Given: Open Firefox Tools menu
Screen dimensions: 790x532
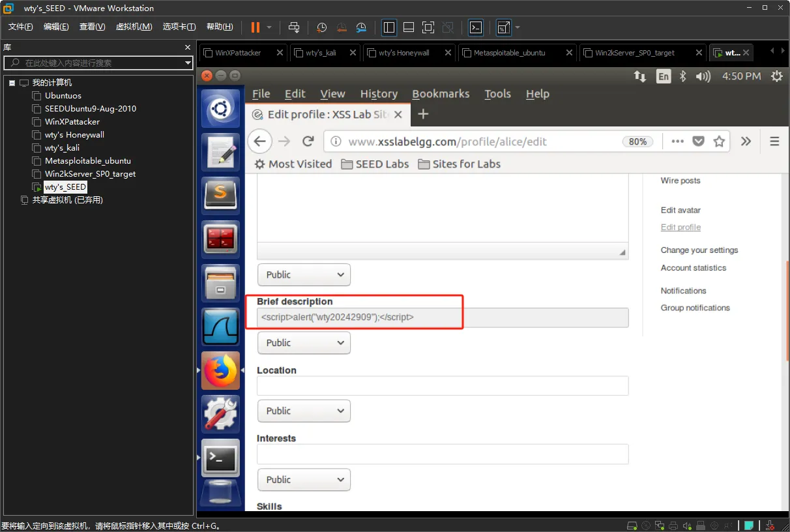Looking at the screenshot, I should pyautogui.click(x=497, y=94).
